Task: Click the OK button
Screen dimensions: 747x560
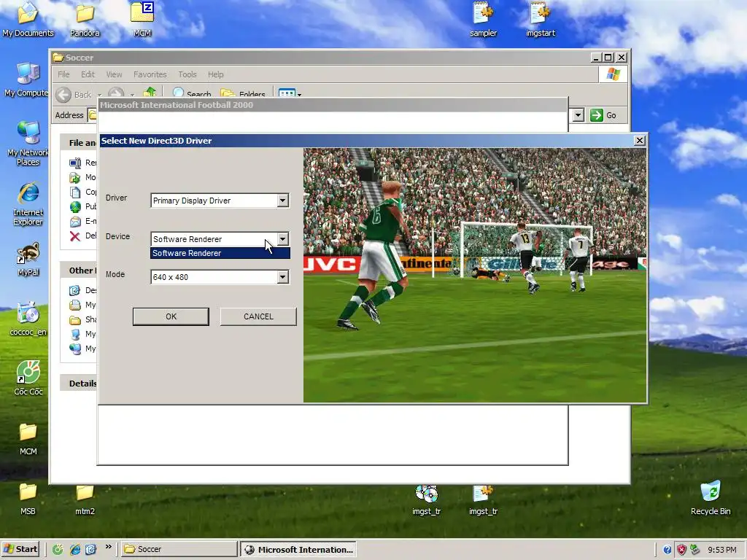Action: pos(171,316)
